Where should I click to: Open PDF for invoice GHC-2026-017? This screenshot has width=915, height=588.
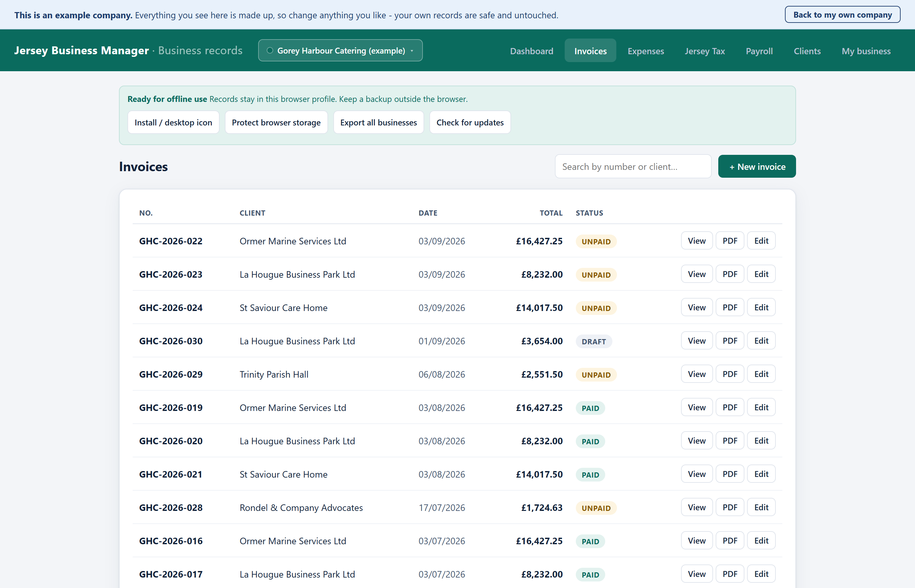click(x=729, y=574)
